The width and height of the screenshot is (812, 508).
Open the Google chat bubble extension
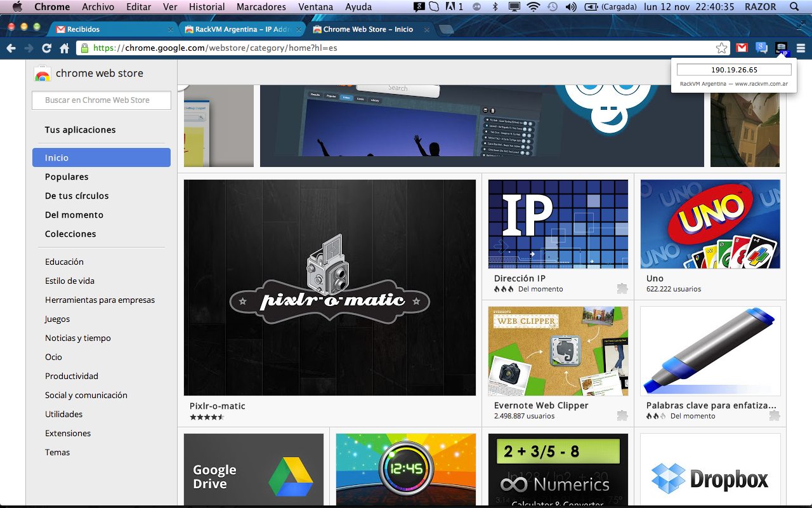761,48
